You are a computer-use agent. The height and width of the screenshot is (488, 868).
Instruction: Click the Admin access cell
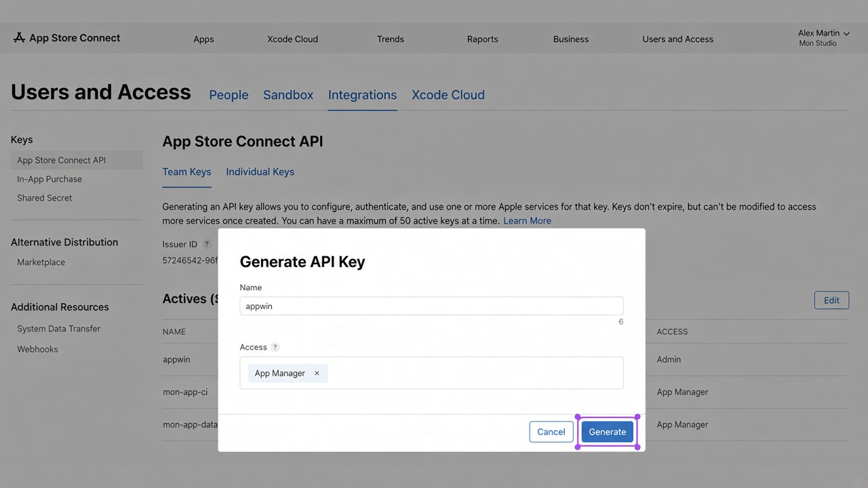point(669,360)
